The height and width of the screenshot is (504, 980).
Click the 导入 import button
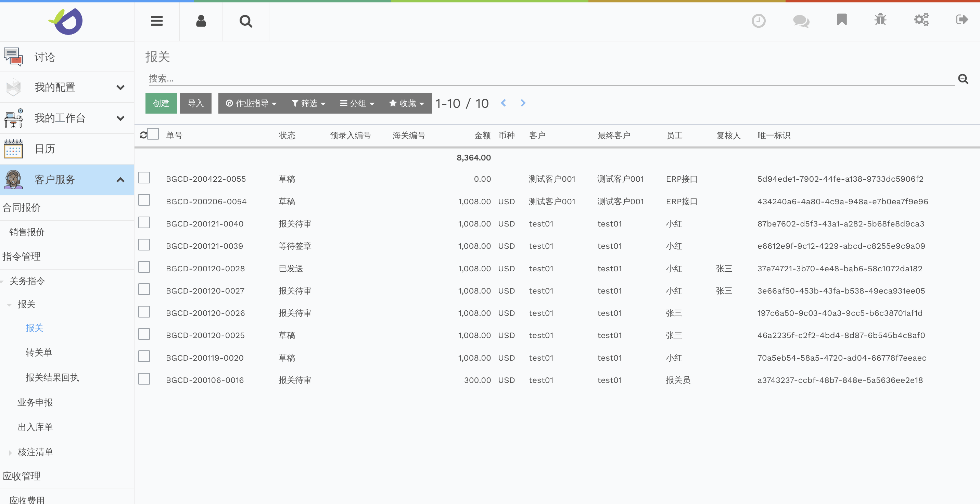tap(195, 103)
